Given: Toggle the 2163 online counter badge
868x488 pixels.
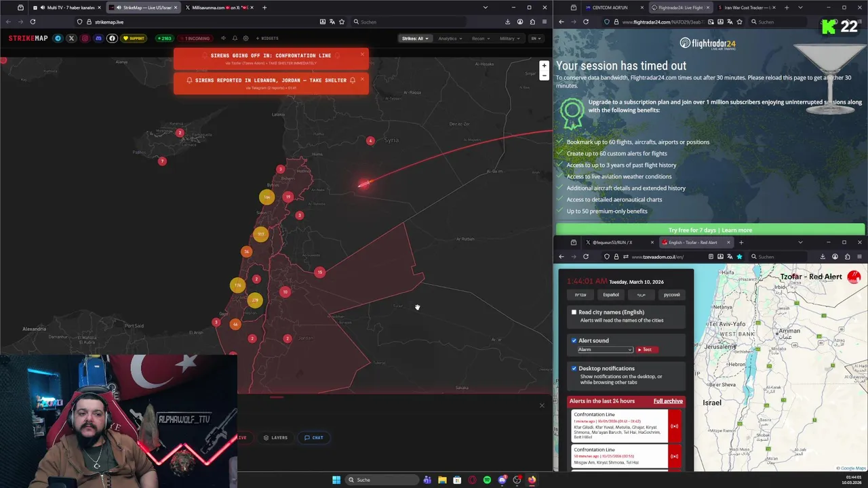Looking at the screenshot, I should coord(164,38).
